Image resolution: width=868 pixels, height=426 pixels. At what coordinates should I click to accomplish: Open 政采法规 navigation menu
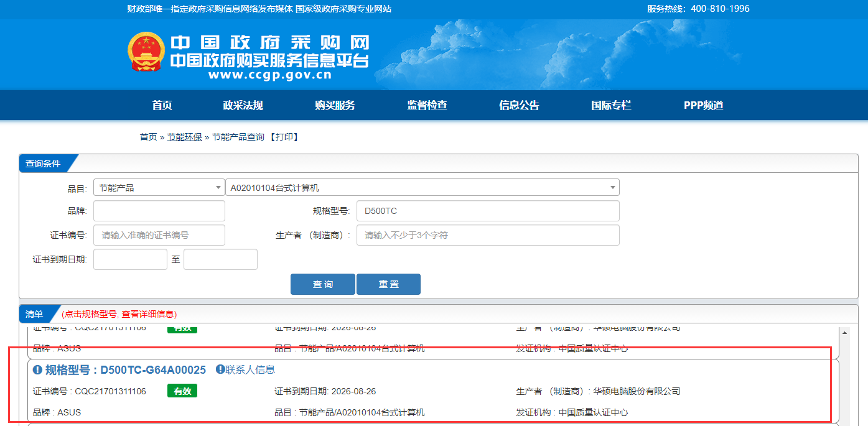pyautogui.click(x=243, y=105)
